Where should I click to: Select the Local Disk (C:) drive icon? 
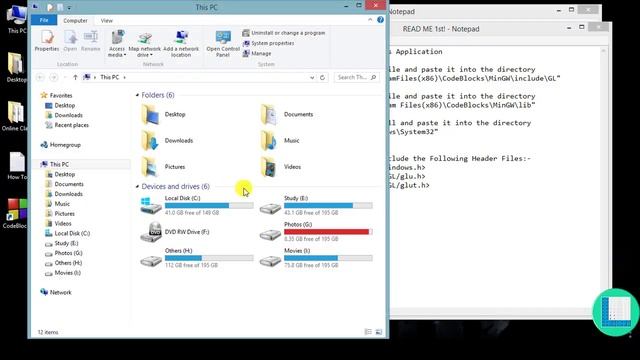tap(151, 206)
